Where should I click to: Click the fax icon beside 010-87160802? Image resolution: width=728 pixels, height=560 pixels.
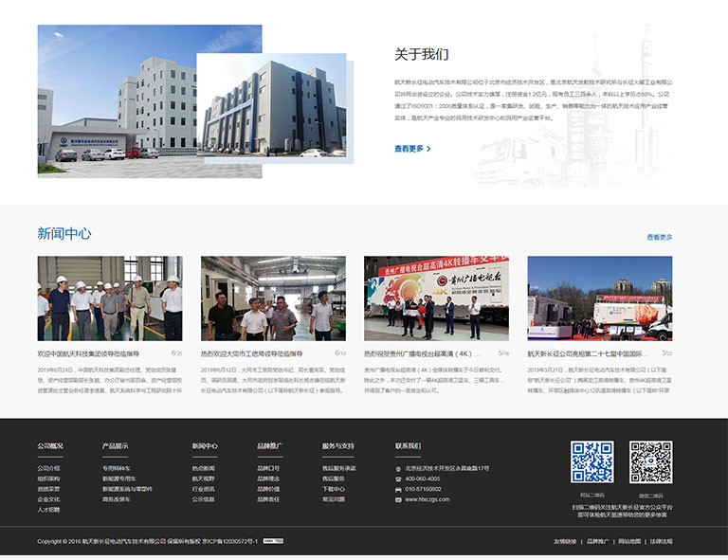[398, 489]
